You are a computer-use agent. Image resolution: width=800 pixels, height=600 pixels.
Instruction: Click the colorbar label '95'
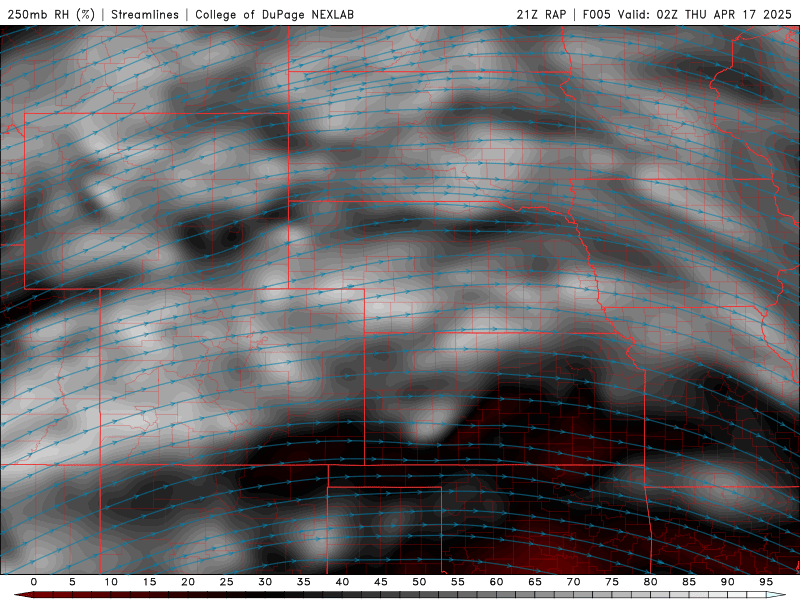(766, 582)
